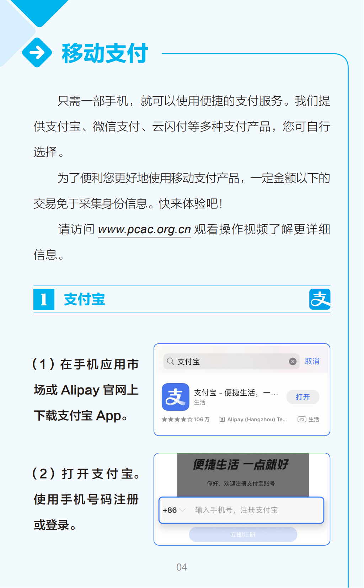364x588 pixels.
Task: Tap the 打开 open button
Action: (x=303, y=397)
